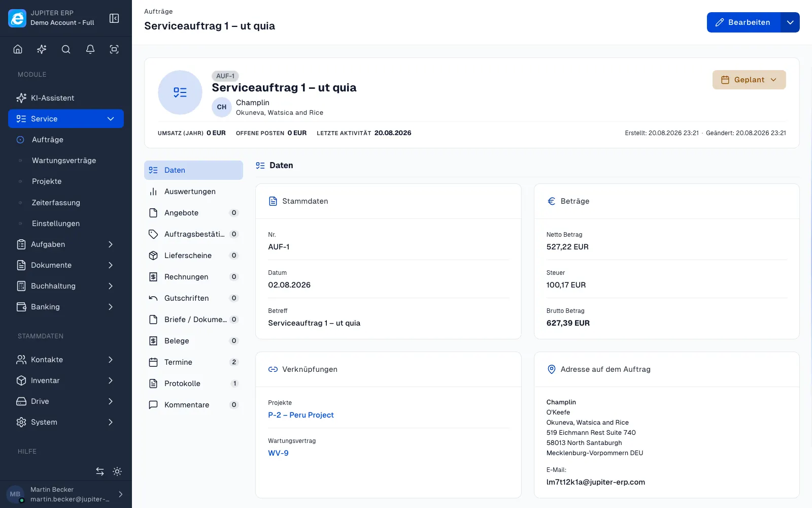Collapse the sidebar panel icon

(x=114, y=18)
